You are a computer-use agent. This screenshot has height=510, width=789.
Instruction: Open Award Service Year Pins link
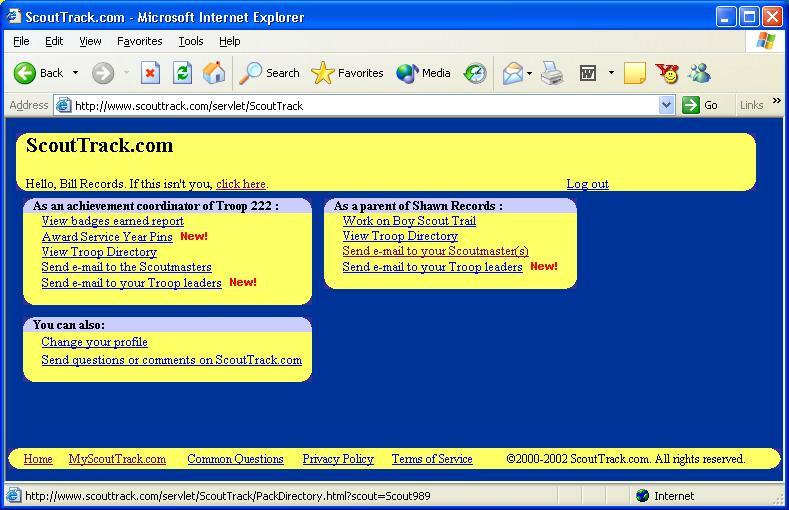(107, 236)
